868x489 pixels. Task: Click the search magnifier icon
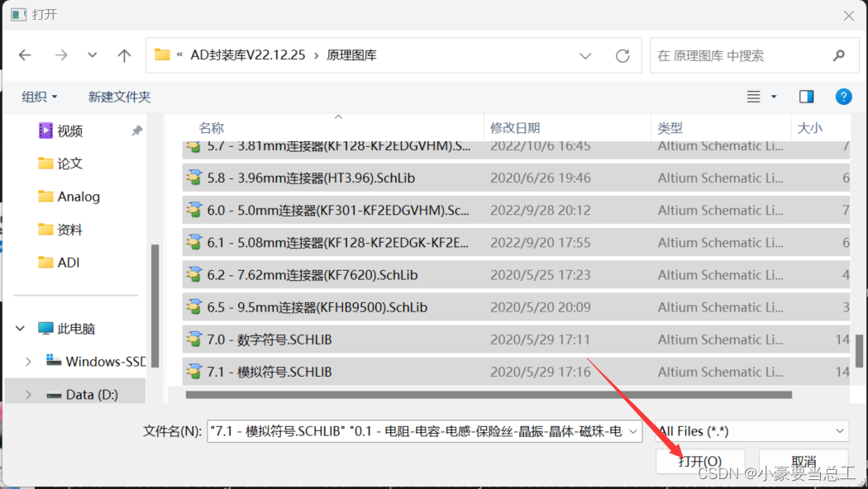point(837,55)
